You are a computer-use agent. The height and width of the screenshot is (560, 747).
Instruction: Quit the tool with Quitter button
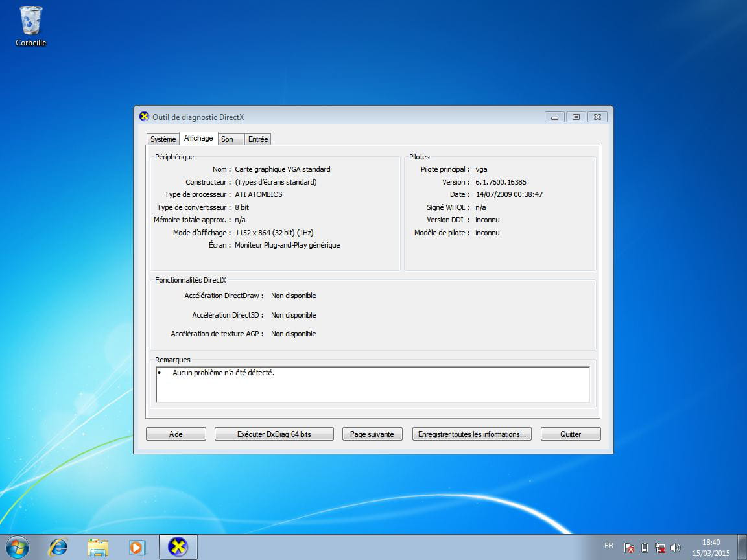[x=571, y=434]
